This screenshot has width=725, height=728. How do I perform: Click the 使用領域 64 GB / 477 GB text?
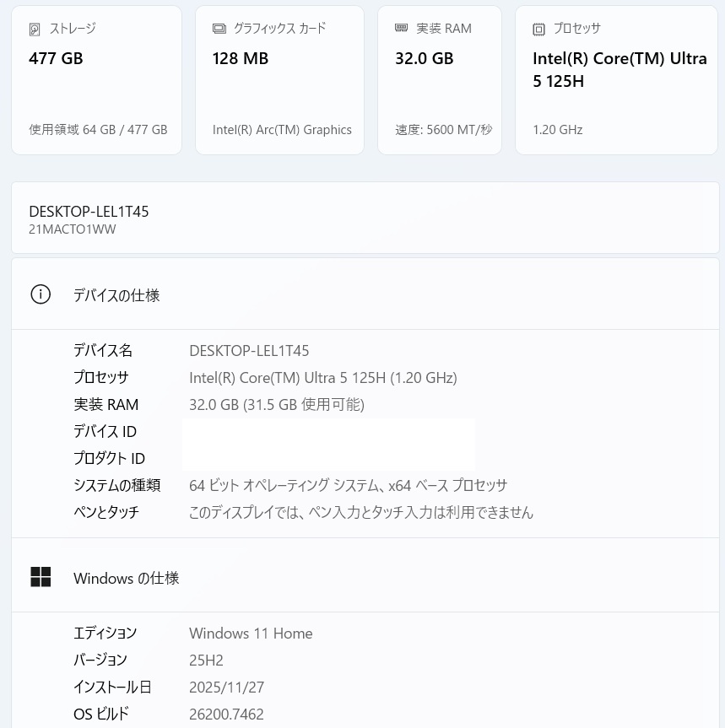tap(98, 130)
